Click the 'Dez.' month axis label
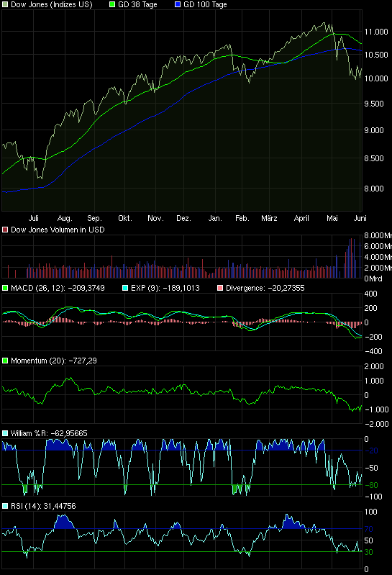Image resolution: width=392 pixels, height=575 pixels. [183, 218]
